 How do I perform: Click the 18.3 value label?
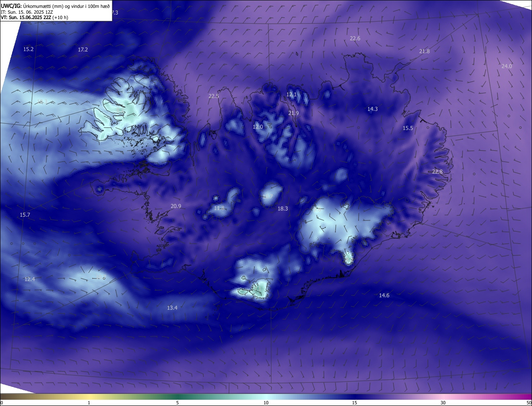point(283,208)
